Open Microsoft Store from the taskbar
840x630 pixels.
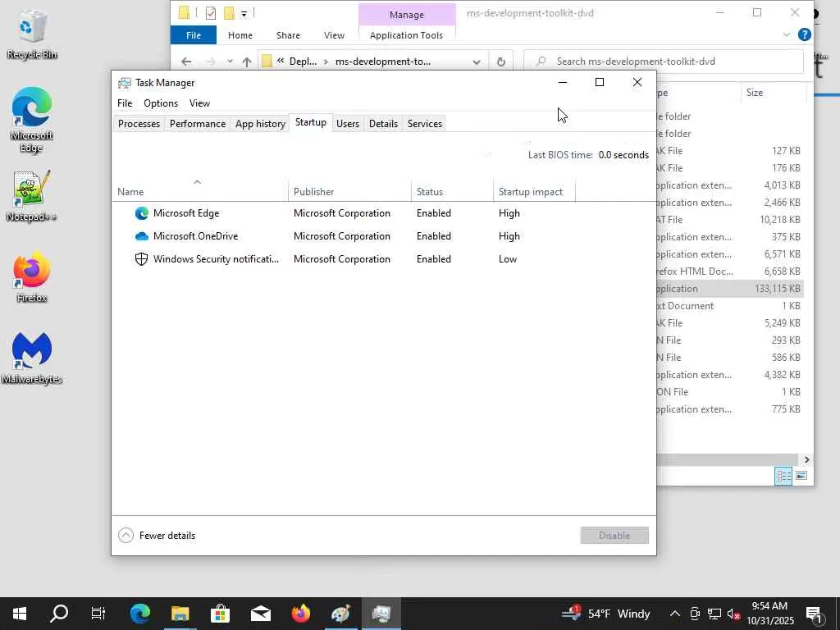click(x=220, y=614)
